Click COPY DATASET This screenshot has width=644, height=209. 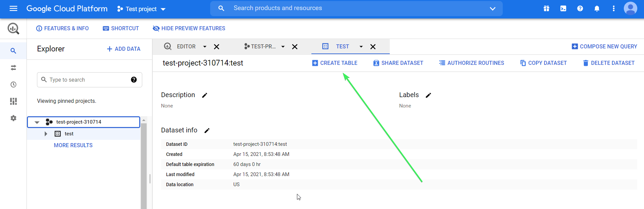point(543,63)
